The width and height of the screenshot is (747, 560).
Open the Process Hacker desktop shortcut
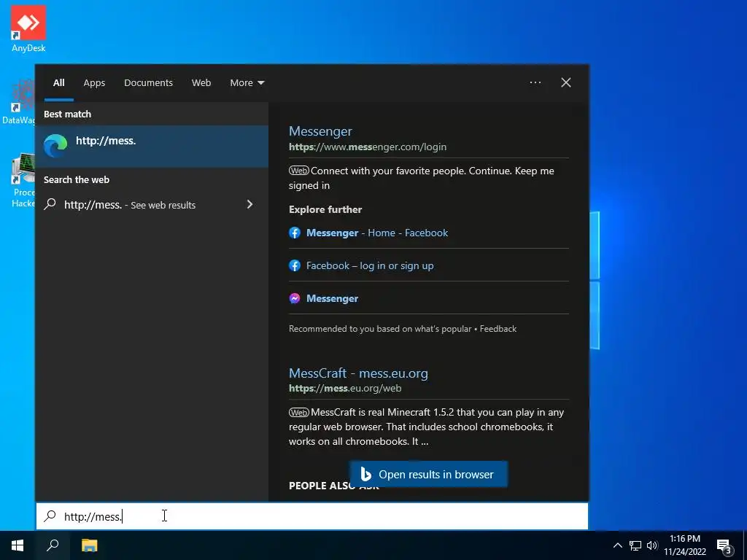(x=23, y=180)
